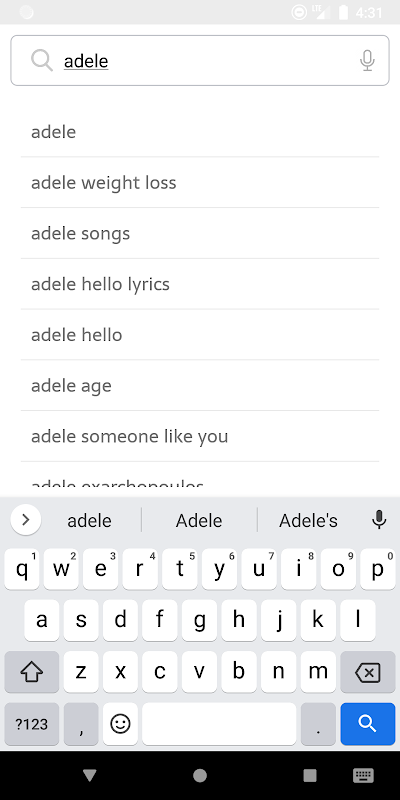Tap the emoji smiley key
The image size is (400, 800).
pos(120,723)
